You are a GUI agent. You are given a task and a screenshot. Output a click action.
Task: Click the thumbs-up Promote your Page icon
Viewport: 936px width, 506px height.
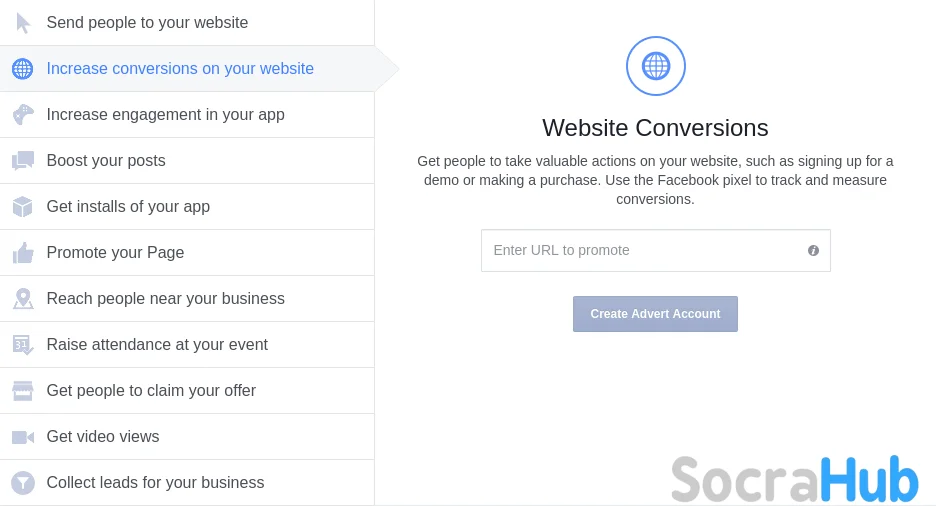22,253
